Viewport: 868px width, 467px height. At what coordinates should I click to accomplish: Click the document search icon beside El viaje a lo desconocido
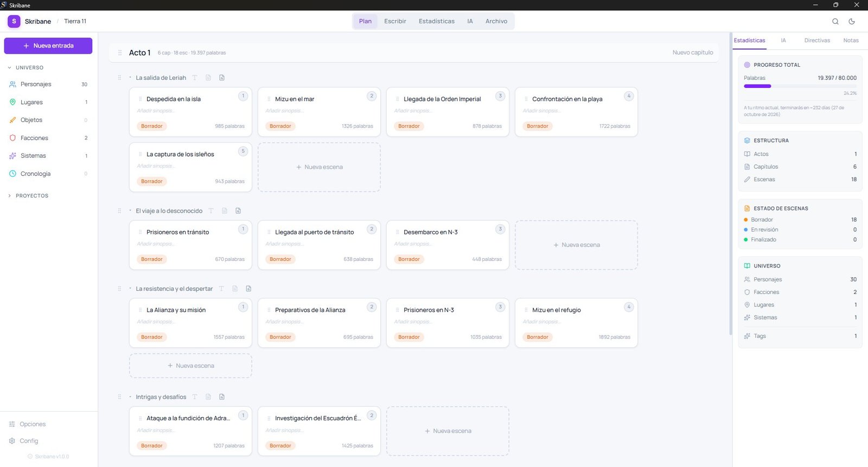tap(238, 210)
